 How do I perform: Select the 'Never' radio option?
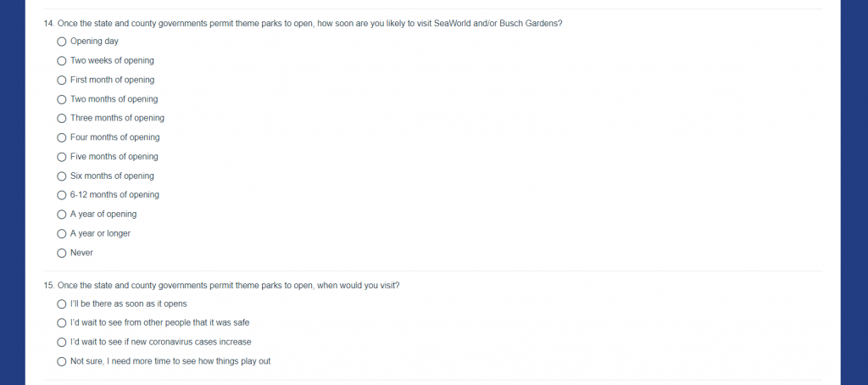[61, 254]
